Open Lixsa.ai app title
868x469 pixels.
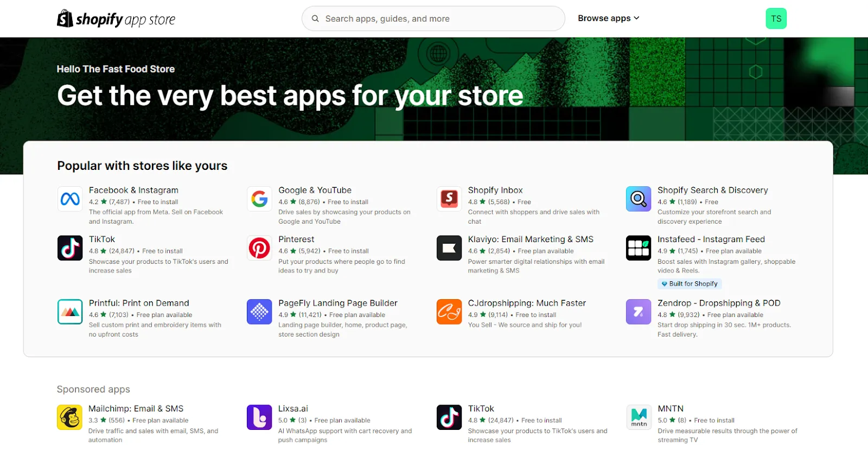(293, 409)
